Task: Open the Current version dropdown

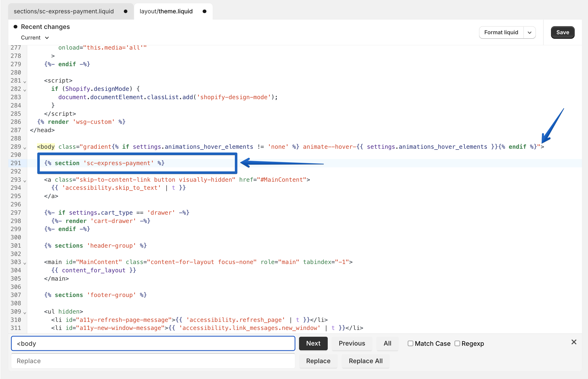Action: [x=35, y=37]
